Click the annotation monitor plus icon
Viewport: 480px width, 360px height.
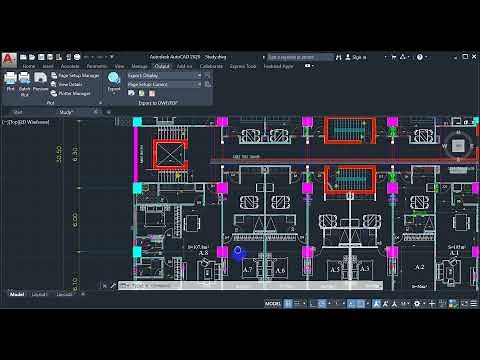pos(432,304)
